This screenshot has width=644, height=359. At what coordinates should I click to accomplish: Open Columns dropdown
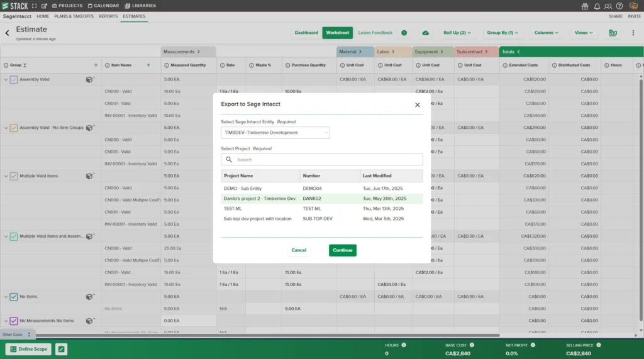coord(546,33)
